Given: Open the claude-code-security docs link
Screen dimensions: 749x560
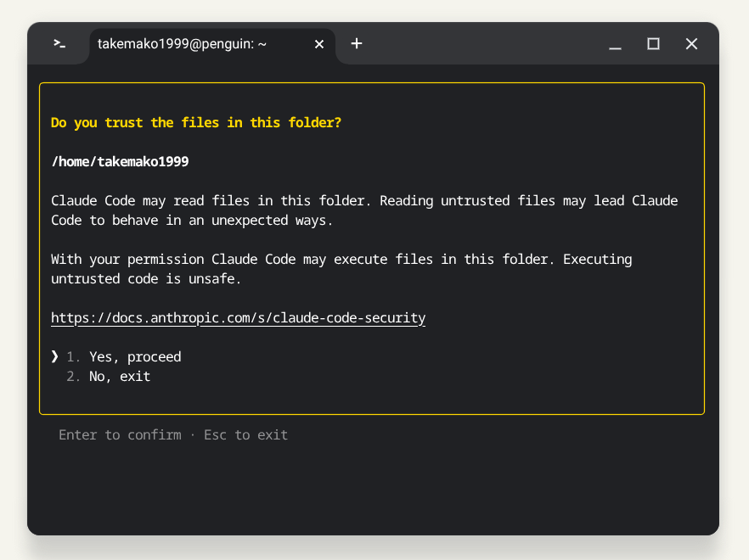Looking at the screenshot, I should coord(238,318).
